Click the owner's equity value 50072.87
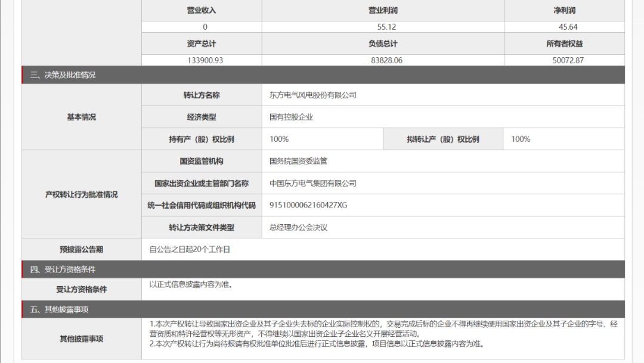Screen dimensions: 644x363 [x=564, y=60]
